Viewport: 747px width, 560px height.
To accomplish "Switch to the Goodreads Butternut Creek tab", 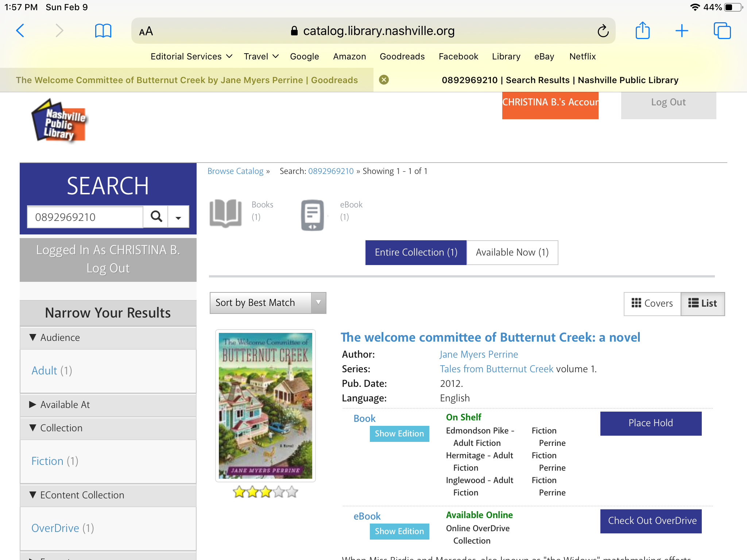I will 187,80.
